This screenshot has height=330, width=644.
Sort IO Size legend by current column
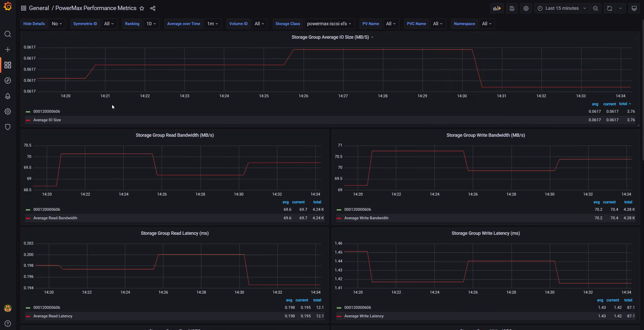(609, 104)
